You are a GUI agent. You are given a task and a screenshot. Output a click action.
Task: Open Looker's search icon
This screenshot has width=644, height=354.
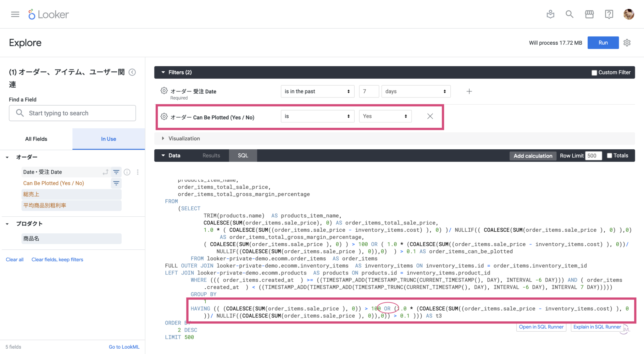569,14
